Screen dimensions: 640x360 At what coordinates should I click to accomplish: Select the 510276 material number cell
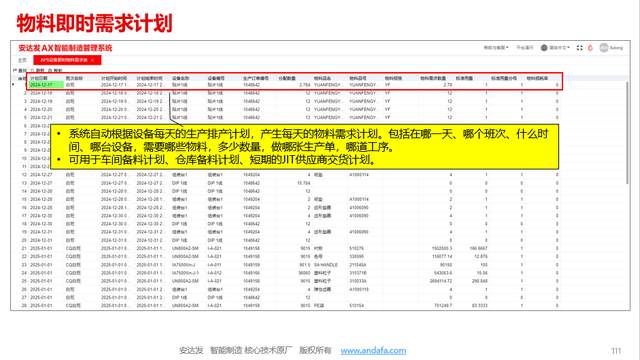click(356, 249)
